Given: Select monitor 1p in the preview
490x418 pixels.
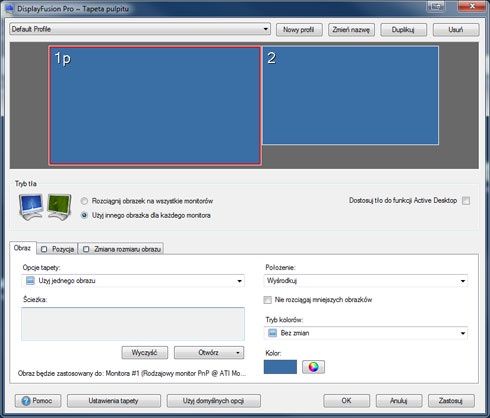Looking at the screenshot, I should click(x=155, y=106).
